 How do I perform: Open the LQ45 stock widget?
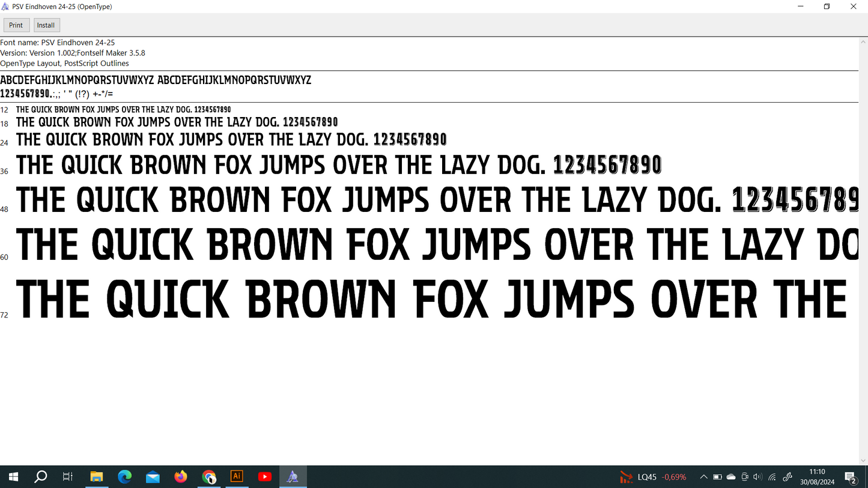click(x=653, y=477)
